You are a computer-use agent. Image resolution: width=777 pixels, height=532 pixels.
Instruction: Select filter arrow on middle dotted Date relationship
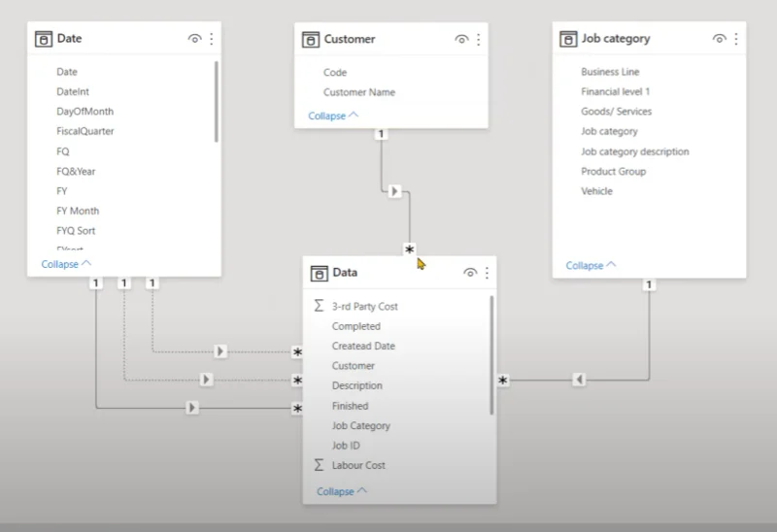coord(206,380)
